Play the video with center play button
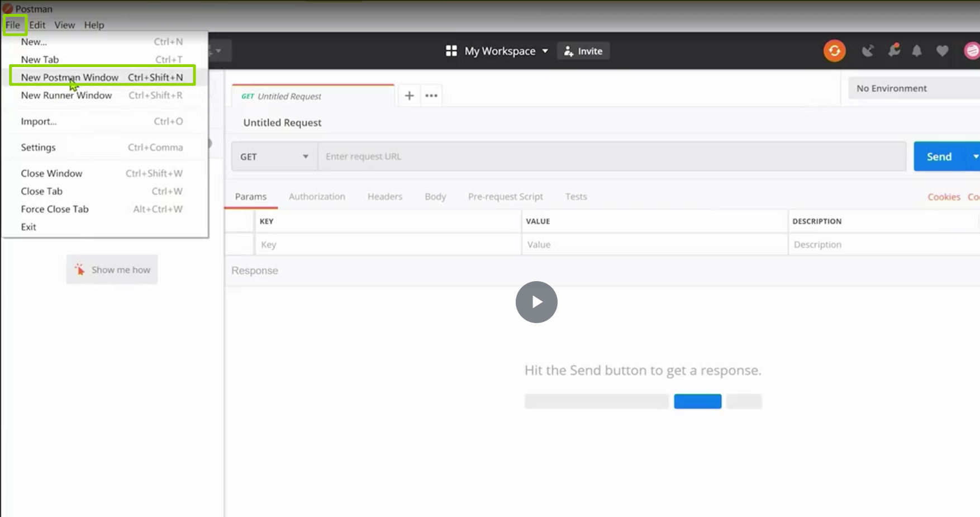 click(536, 302)
